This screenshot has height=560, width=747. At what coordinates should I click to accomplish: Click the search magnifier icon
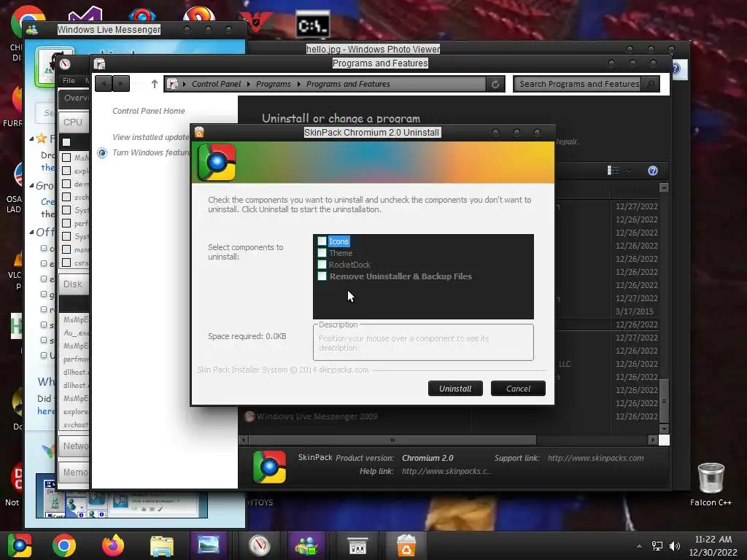click(650, 85)
